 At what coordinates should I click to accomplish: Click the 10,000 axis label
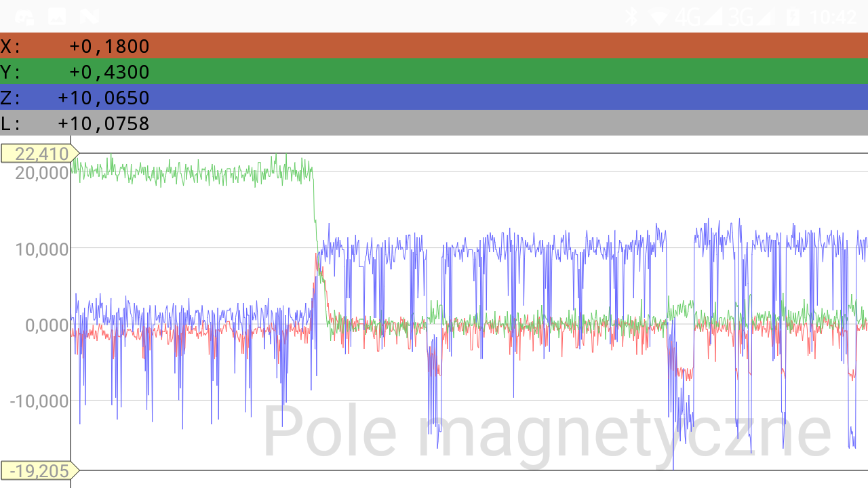coord(42,249)
